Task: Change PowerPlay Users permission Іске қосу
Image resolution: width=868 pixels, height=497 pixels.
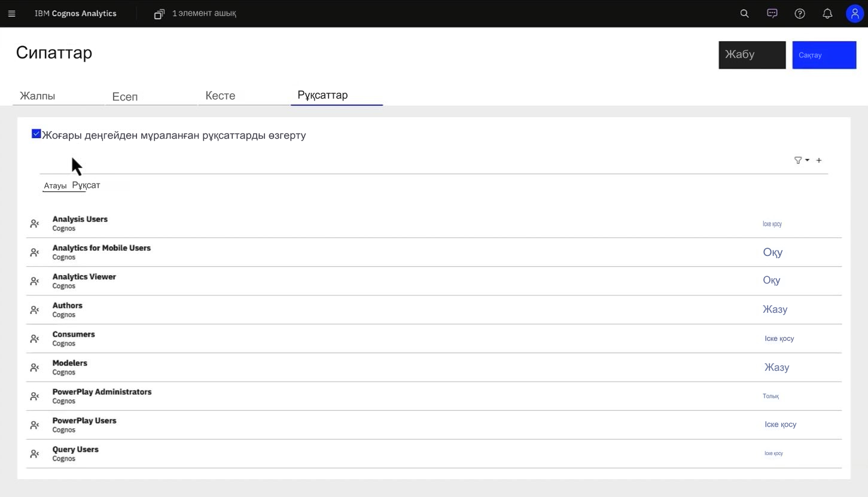Action: pos(780,425)
